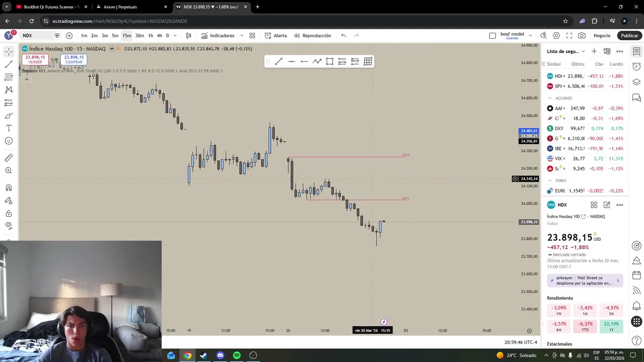
Task: Activate the zoom in tool
Action: 9,170
